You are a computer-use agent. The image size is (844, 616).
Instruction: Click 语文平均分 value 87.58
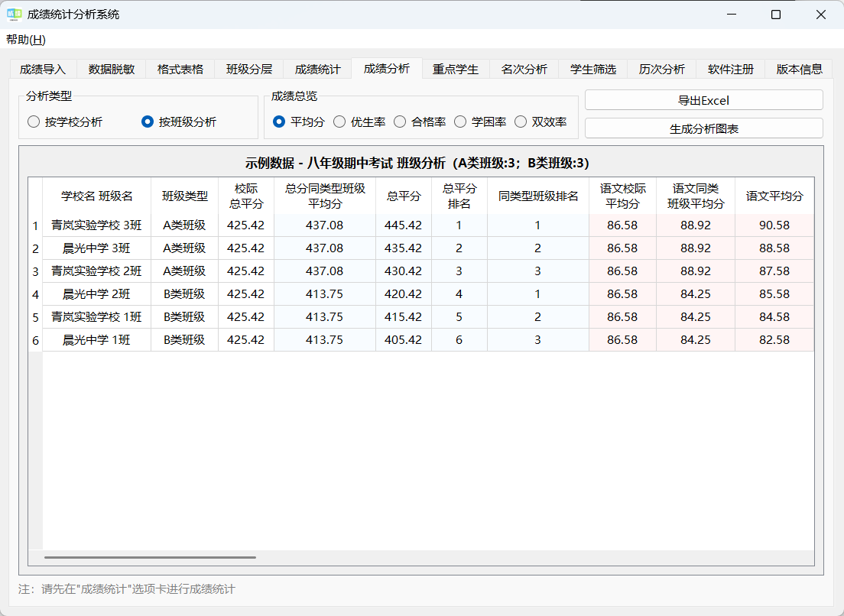(x=774, y=271)
